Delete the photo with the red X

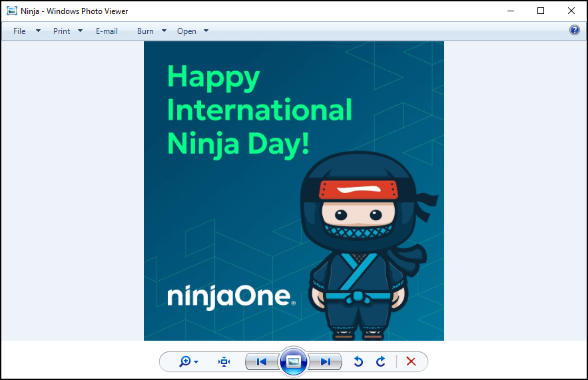411,361
